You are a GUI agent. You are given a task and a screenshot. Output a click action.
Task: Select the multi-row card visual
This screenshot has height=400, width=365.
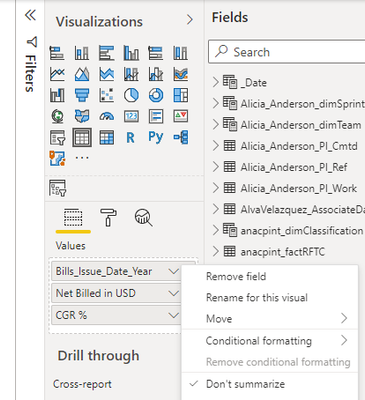point(156,116)
